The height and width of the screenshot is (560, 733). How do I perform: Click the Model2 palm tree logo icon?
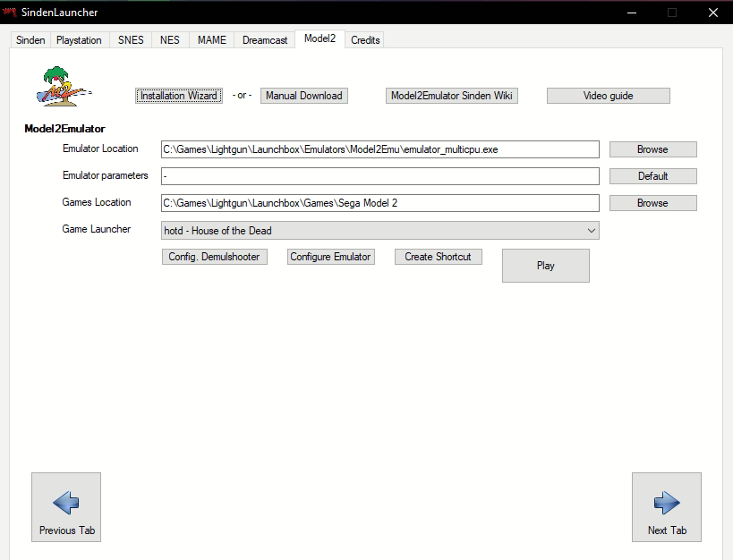click(x=64, y=87)
